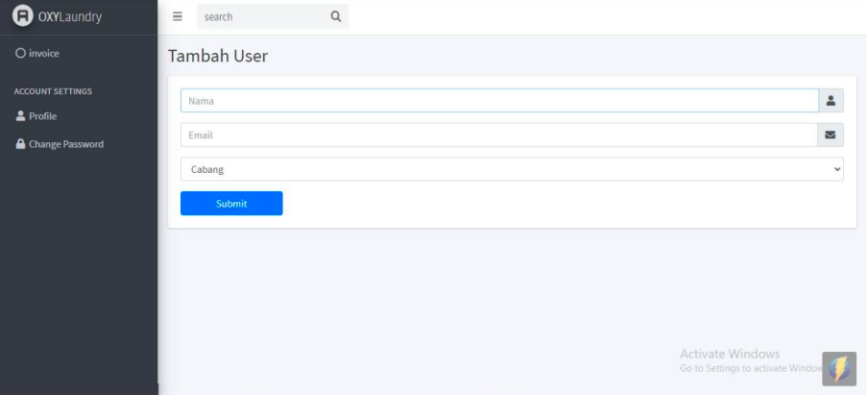Screen dimensions: 868x395
Task: Open the Change Password menu item
Action: [65, 144]
